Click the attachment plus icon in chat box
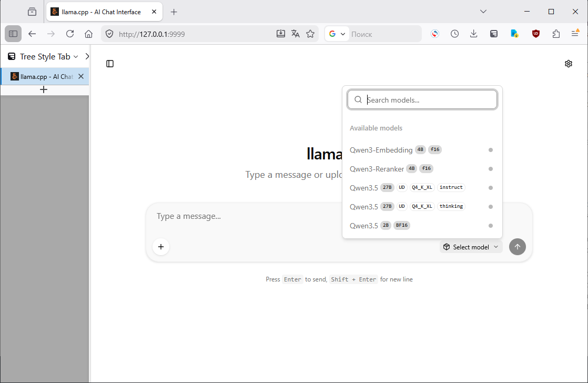The width and height of the screenshot is (588, 383). (x=161, y=247)
